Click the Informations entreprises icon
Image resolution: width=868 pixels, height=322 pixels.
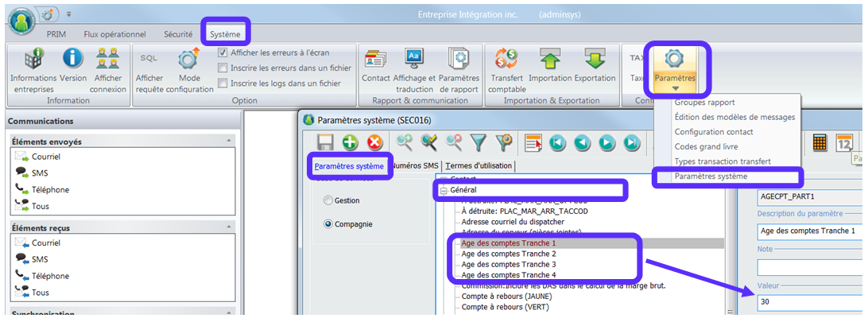(33, 60)
